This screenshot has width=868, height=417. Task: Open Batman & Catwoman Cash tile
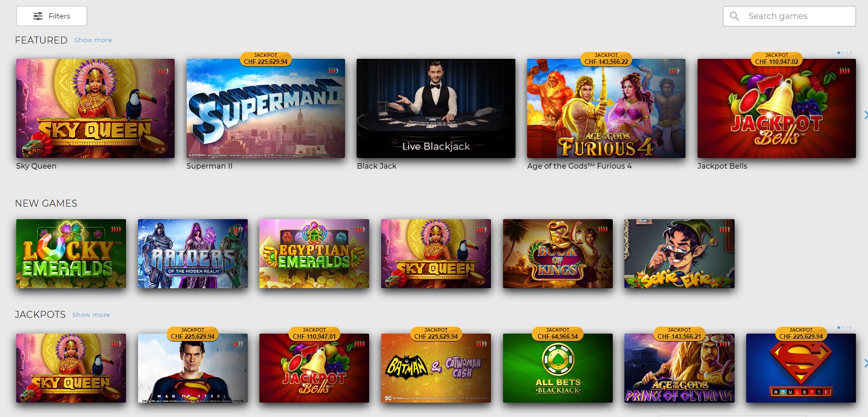coord(436,368)
